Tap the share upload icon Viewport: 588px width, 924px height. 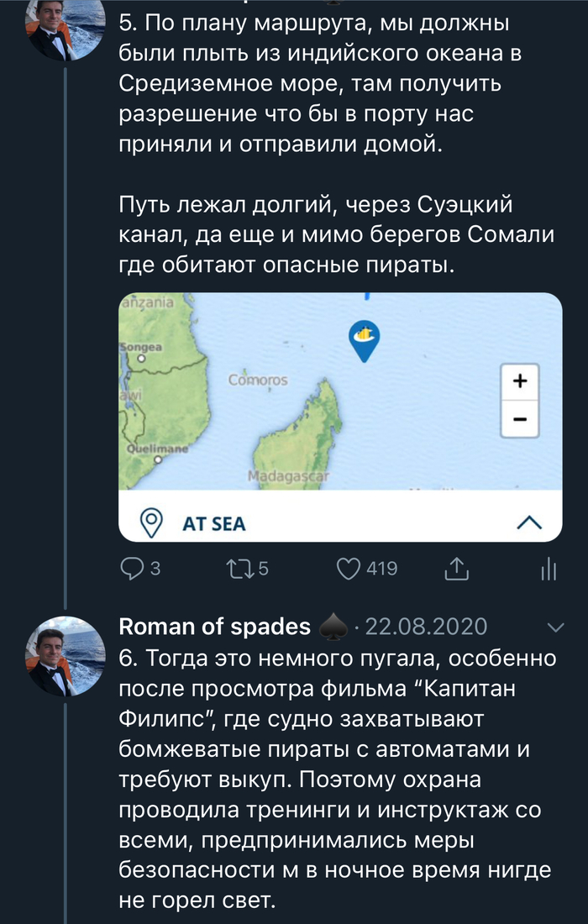pyautogui.click(x=454, y=569)
